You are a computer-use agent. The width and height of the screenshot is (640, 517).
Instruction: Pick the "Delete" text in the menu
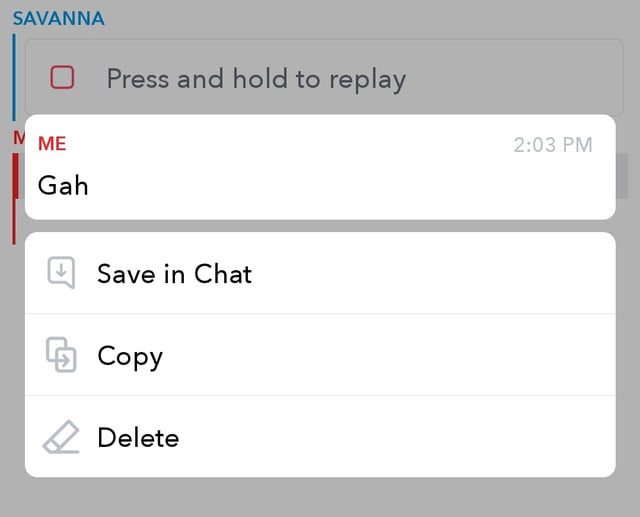point(138,438)
